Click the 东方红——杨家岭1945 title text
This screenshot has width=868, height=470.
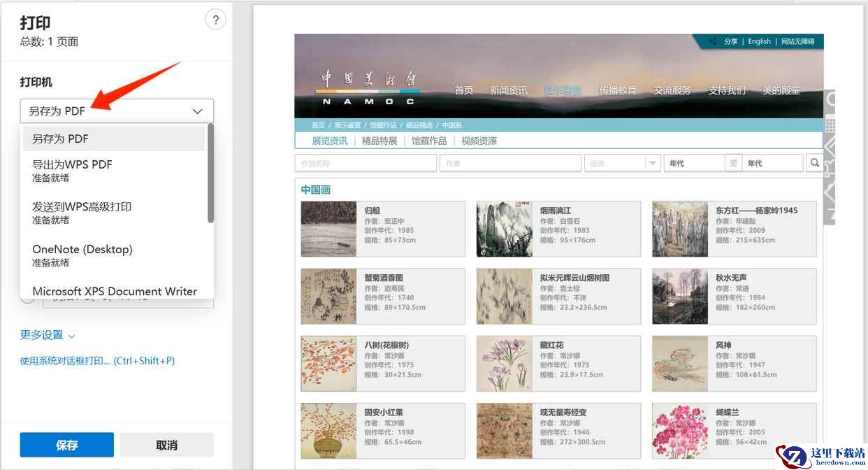click(x=756, y=210)
